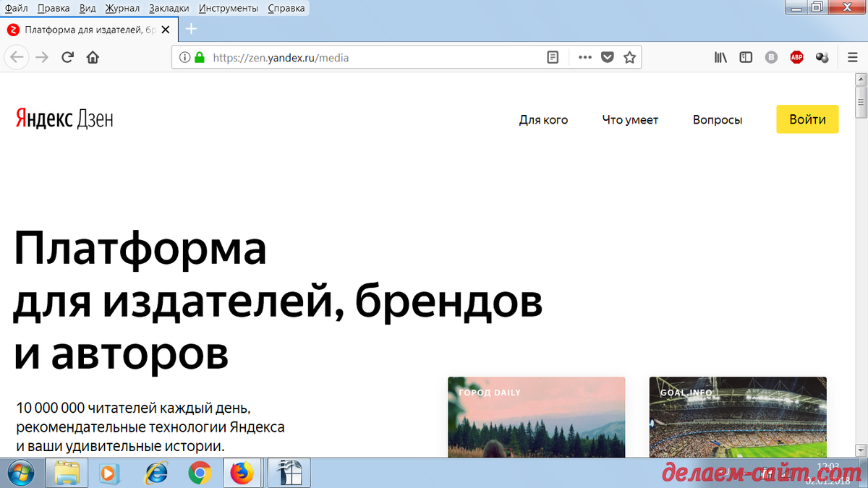
Task: Bookmark this page with the star
Action: (x=629, y=58)
